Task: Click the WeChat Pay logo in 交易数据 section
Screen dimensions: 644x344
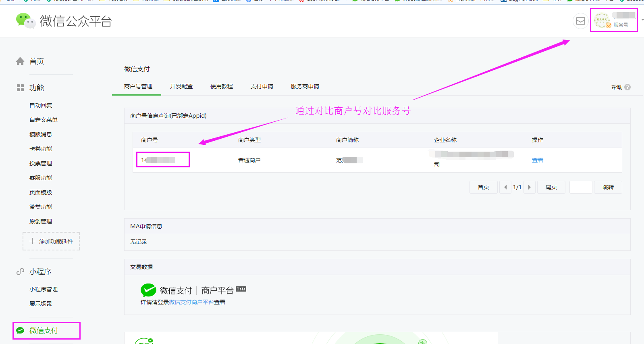Action: click(x=148, y=290)
